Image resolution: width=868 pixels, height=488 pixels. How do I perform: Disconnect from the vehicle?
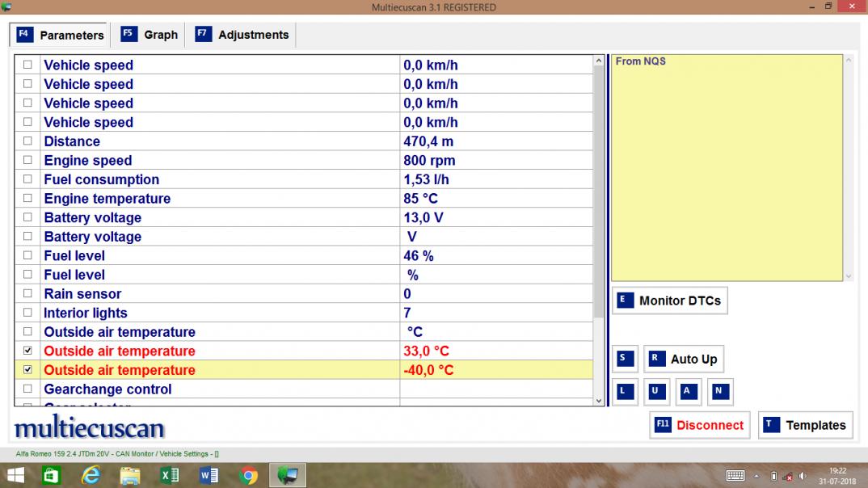click(700, 425)
